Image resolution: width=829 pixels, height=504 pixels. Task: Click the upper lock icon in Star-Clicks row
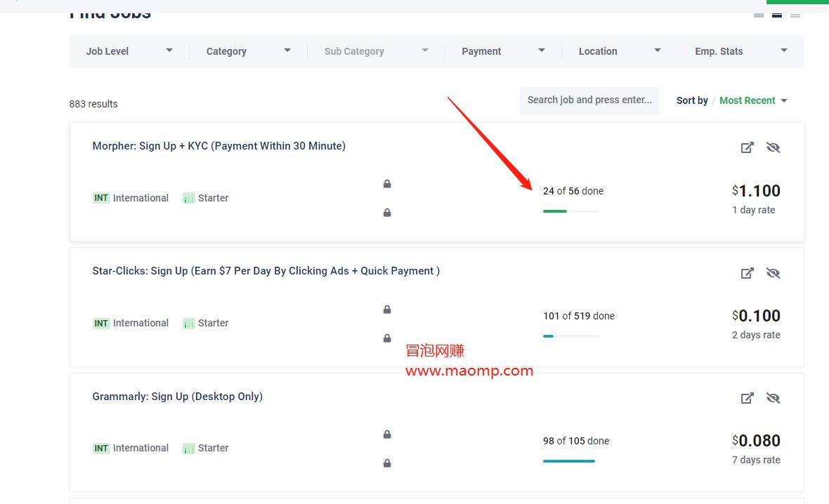tap(387, 310)
